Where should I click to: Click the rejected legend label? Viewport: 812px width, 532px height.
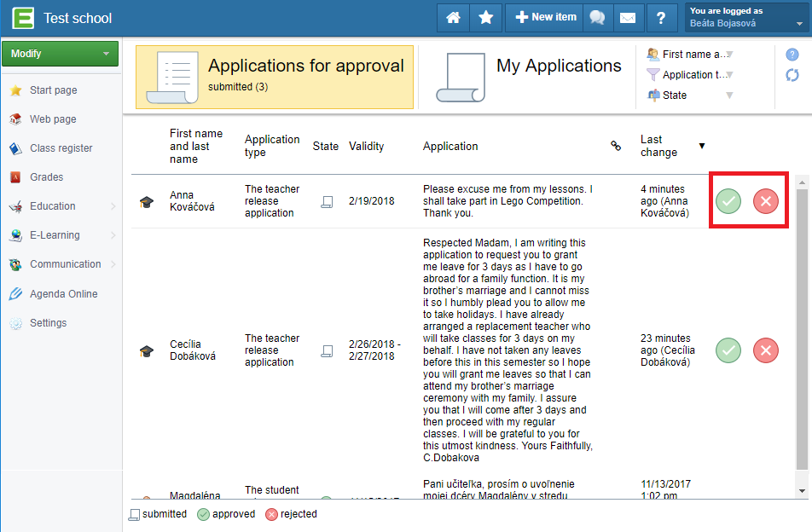click(299, 514)
